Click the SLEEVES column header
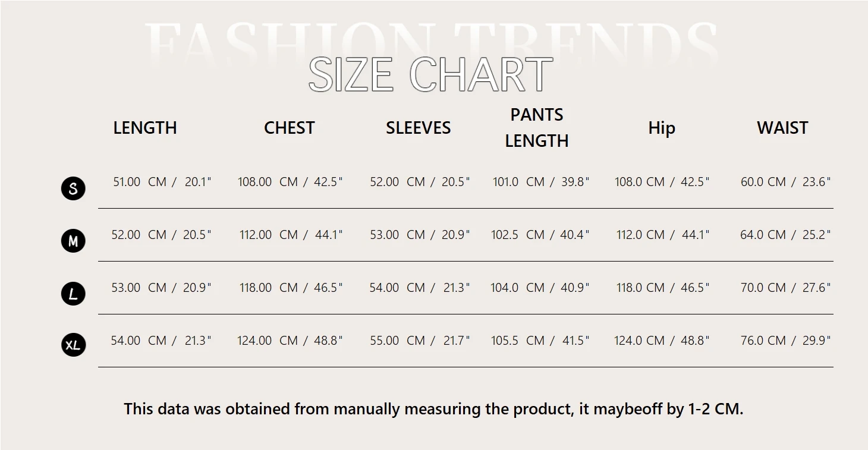 [x=418, y=128]
